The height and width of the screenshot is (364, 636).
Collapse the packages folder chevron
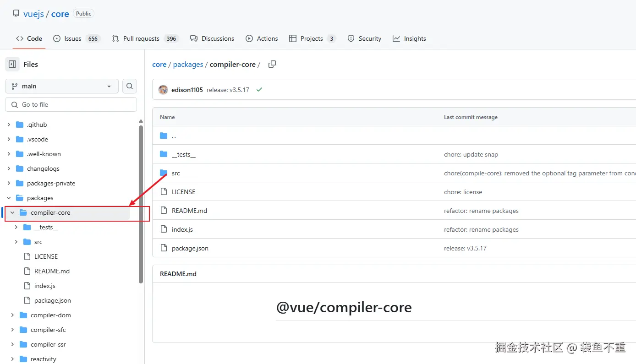[9, 198]
